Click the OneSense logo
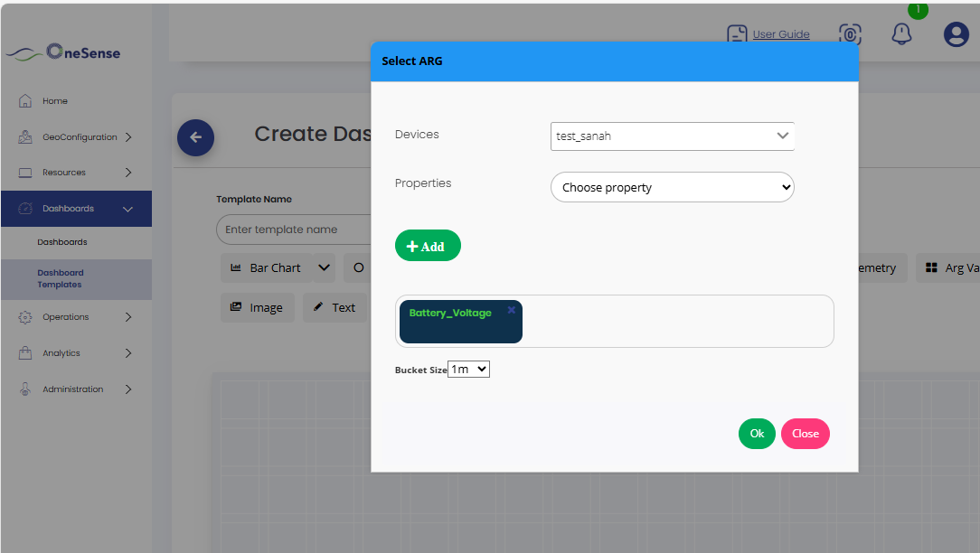Viewport: 980px width, 553px height. pyautogui.click(x=63, y=52)
